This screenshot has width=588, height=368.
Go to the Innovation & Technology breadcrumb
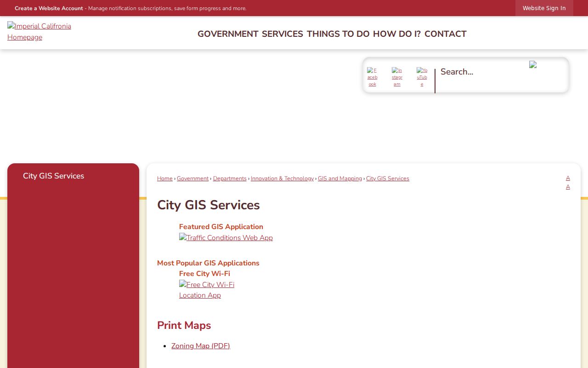[x=282, y=178]
